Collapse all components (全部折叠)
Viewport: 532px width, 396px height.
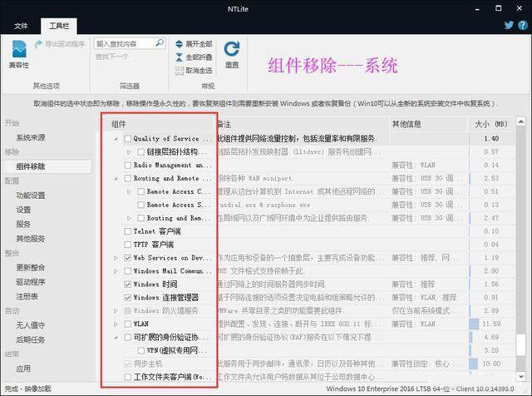click(x=194, y=57)
